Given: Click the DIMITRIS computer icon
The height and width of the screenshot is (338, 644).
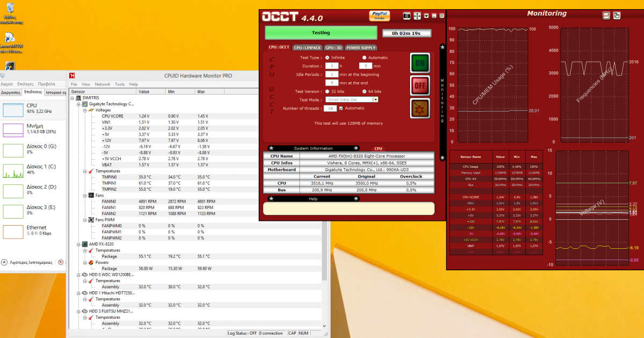Looking at the screenshot, I should pos(79,98).
